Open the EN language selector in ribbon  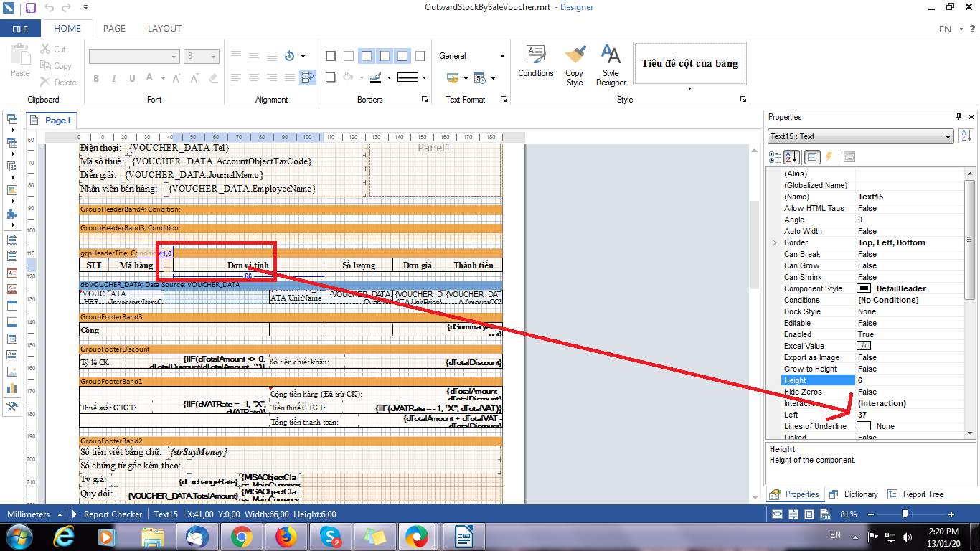click(951, 29)
